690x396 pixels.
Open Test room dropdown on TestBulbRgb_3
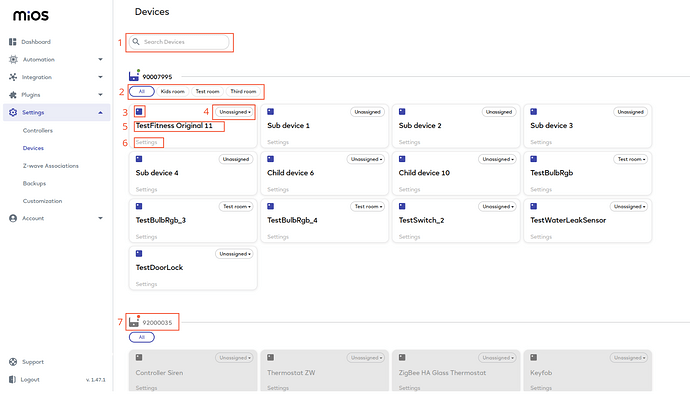236,206
